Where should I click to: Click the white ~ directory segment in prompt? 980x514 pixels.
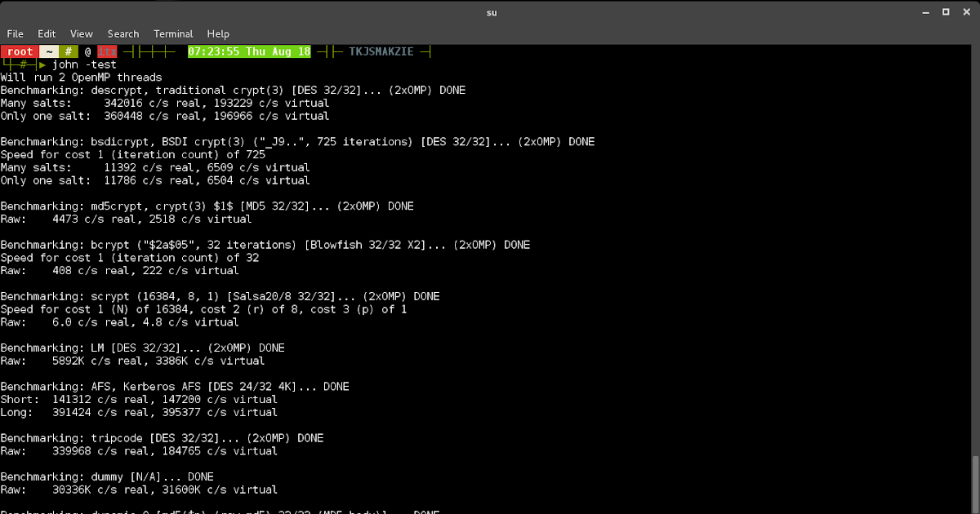50,51
